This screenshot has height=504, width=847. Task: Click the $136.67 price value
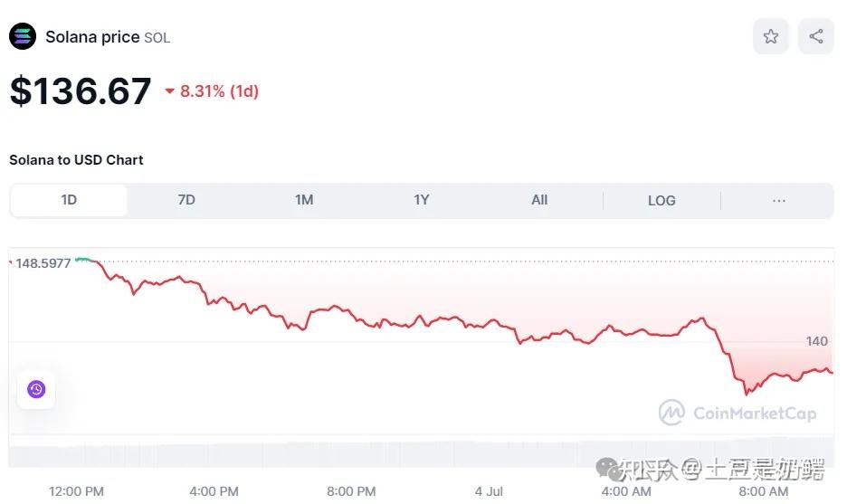[x=81, y=91]
